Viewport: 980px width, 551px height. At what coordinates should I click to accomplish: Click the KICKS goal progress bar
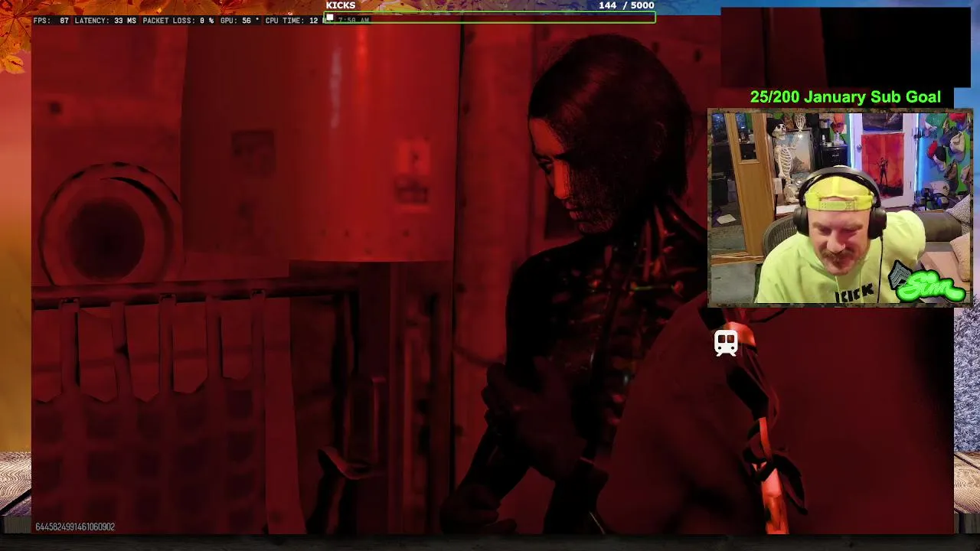coord(490,18)
